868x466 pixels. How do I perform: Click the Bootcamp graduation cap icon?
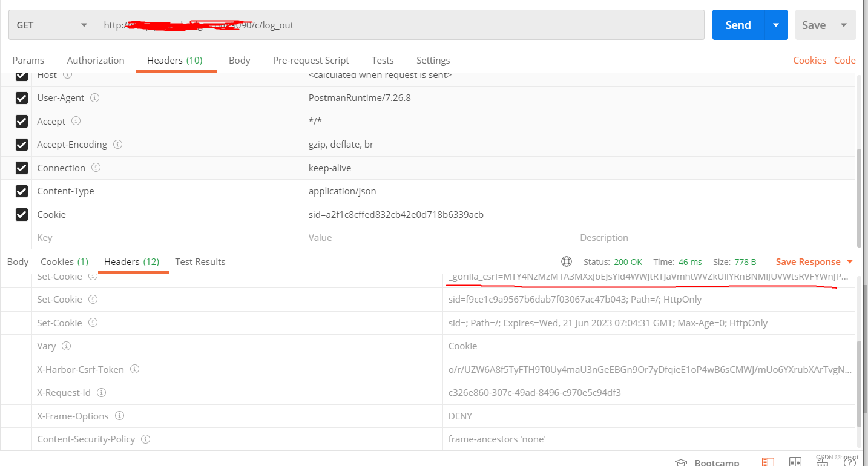[x=681, y=461]
